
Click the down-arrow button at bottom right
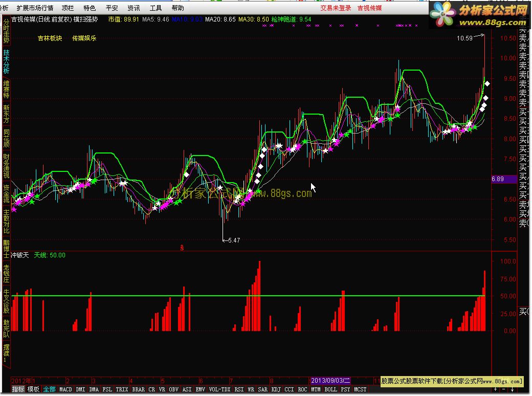click(x=513, y=389)
